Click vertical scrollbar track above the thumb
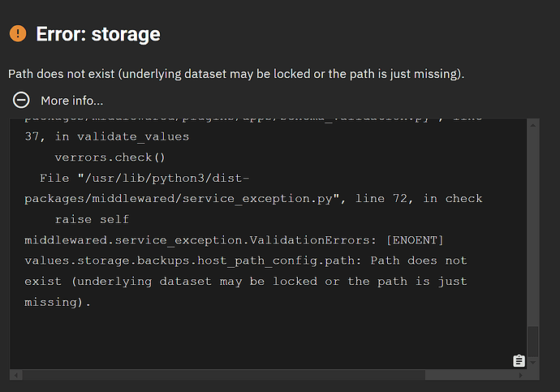The height and width of the screenshot is (392, 560). (533, 228)
